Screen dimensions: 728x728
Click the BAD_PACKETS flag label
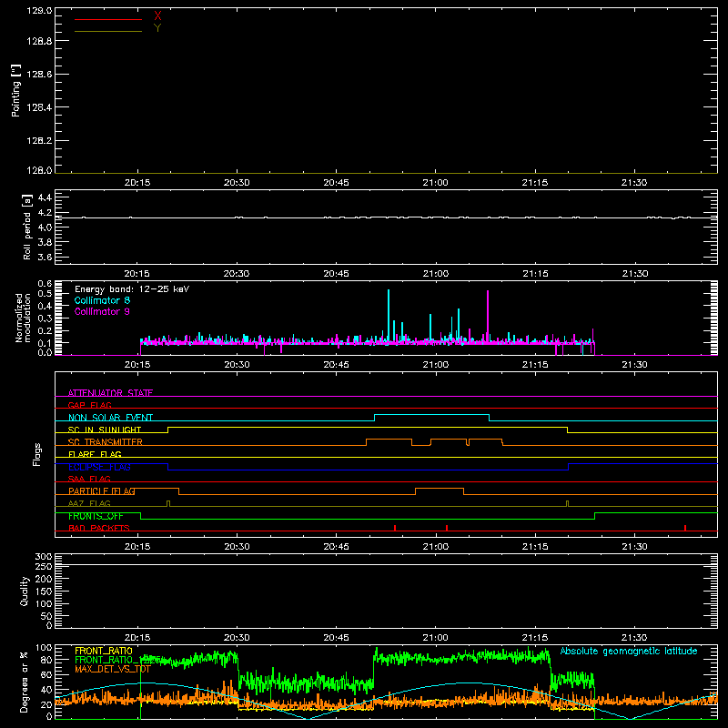pyautogui.click(x=99, y=529)
